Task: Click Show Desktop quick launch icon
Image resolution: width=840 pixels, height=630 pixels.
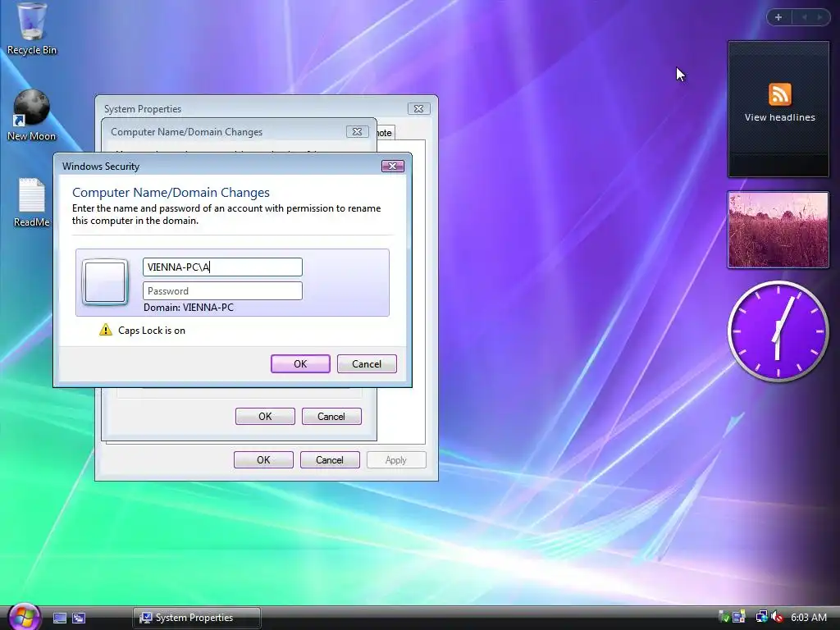Action: [x=60, y=619]
